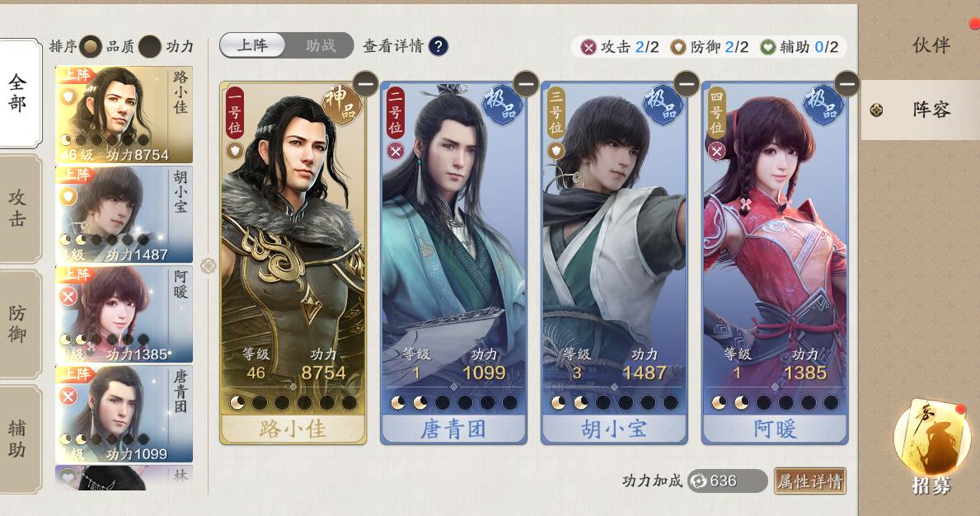Open the 查看详情 question mark help

pyautogui.click(x=438, y=46)
